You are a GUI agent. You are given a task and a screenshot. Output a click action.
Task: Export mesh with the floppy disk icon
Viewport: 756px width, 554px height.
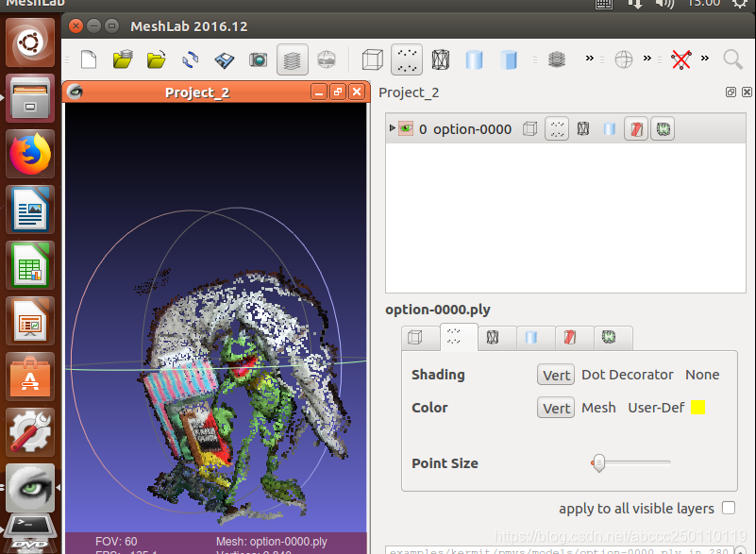(x=225, y=59)
